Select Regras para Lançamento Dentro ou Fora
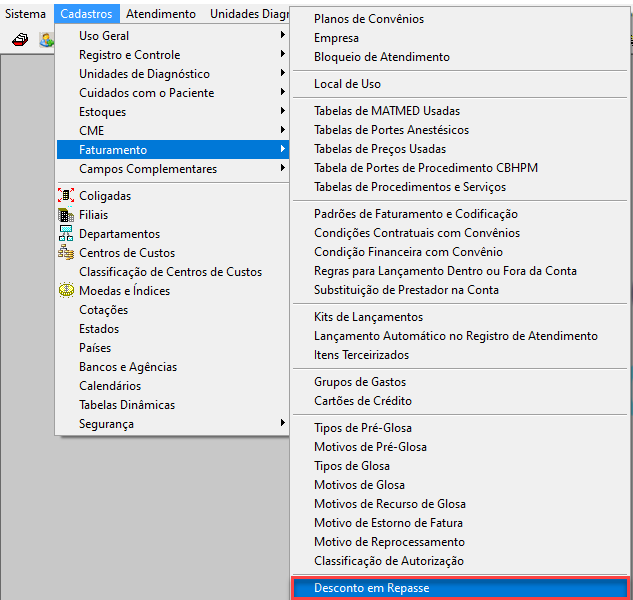633x600 pixels. (460, 271)
